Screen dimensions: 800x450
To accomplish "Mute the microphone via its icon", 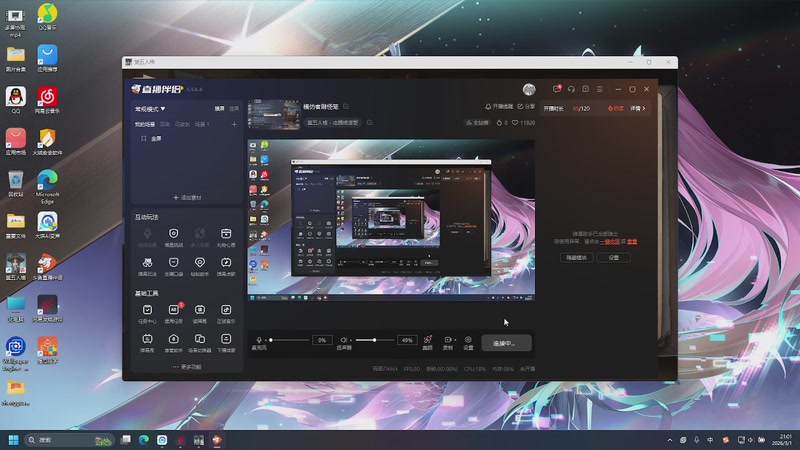I will (x=259, y=340).
